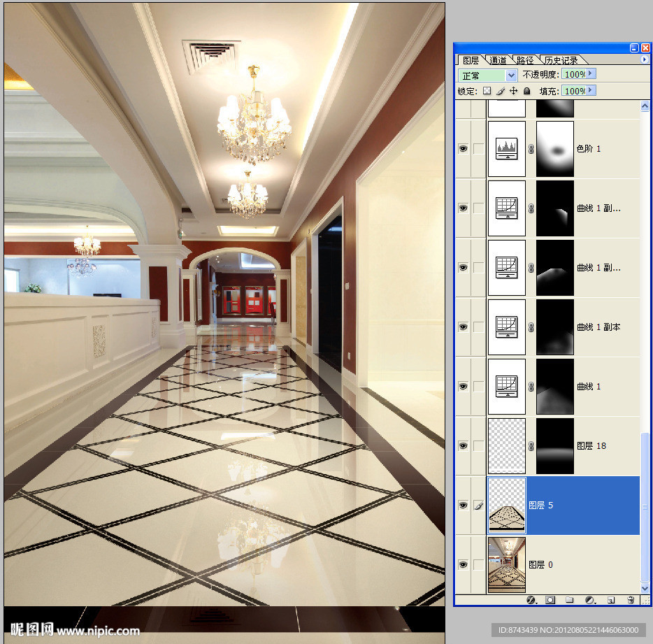The width and height of the screenshot is (653, 644).
Task: Add a layer mask using bottom icon
Action: [550, 600]
